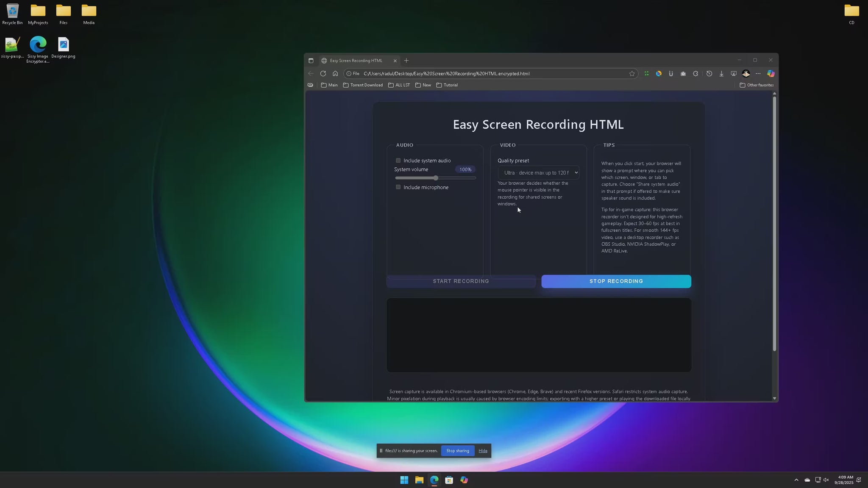The image size is (868, 488).
Task: Enable Include microphone checkbox
Action: click(398, 187)
